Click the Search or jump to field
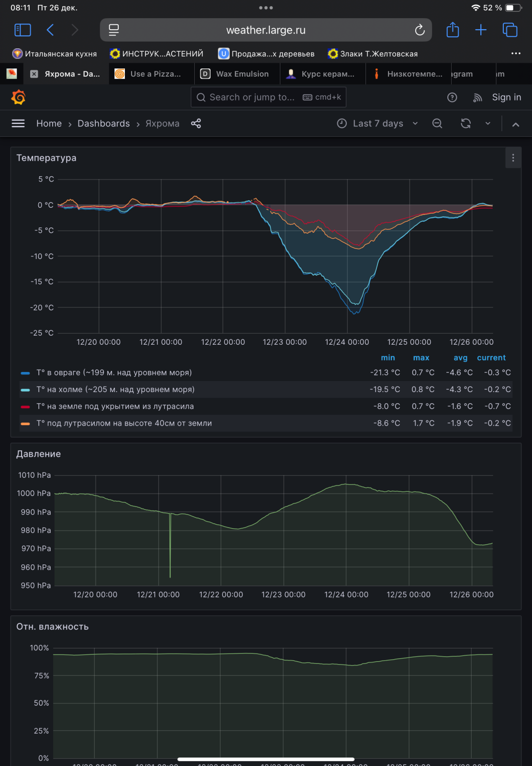This screenshot has width=532, height=766. 252,97
